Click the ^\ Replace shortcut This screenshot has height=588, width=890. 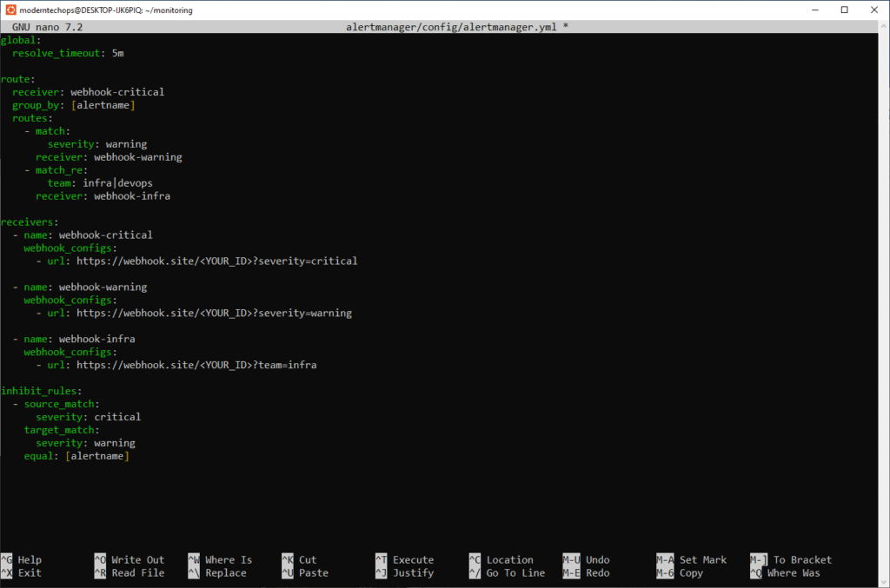pos(217,572)
